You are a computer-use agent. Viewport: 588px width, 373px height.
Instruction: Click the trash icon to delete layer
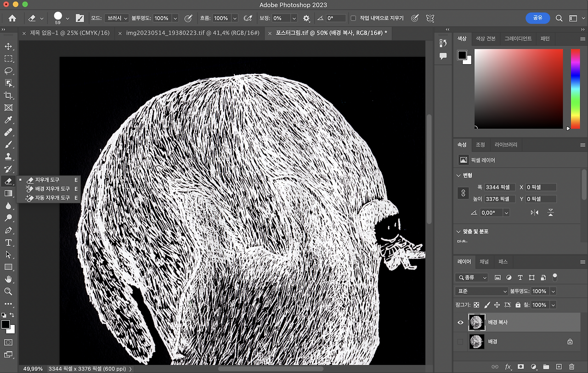[571, 367]
